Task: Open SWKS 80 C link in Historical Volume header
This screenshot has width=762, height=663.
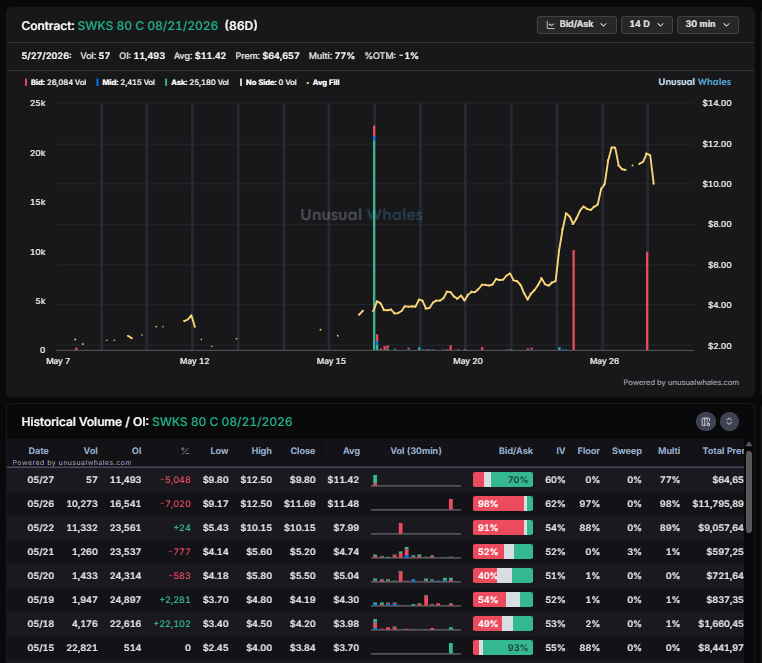Action: pos(222,422)
